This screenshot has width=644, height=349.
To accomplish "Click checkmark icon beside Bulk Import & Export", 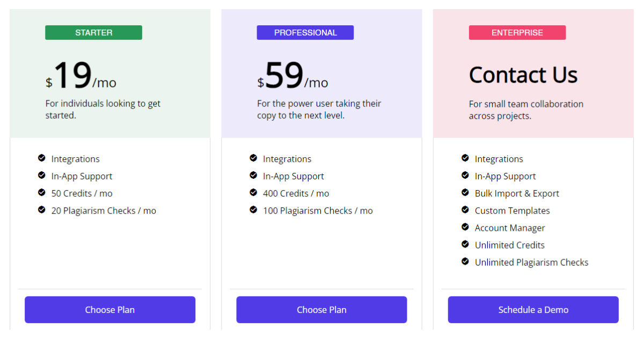I will tap(465, 193).
